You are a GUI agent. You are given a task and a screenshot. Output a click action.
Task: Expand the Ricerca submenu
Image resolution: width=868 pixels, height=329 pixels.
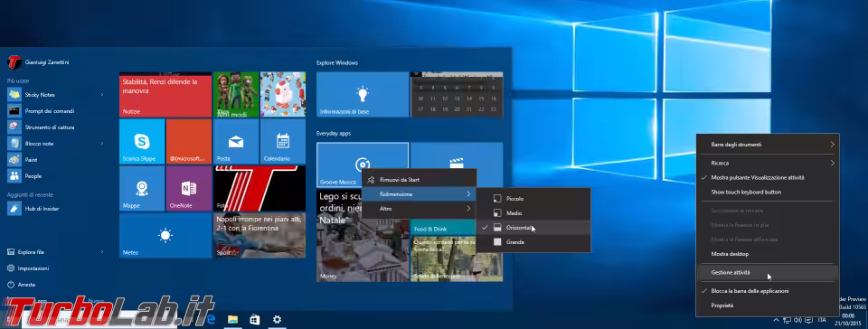768,163
